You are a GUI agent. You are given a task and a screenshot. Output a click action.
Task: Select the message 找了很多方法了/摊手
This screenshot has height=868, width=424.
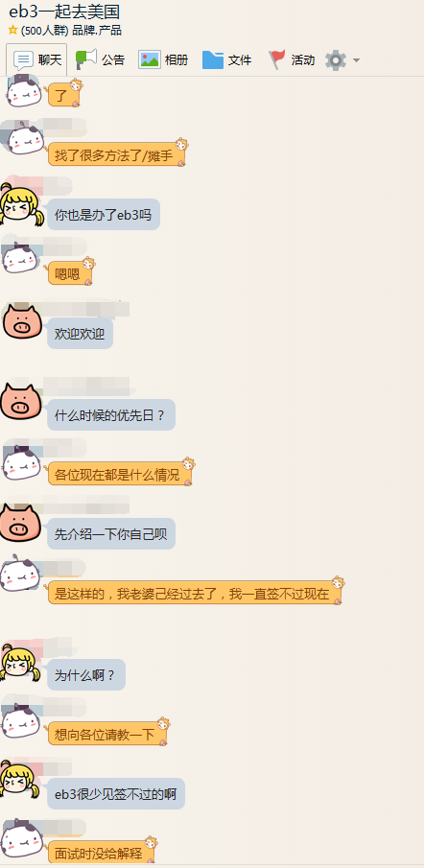(117, 153)
